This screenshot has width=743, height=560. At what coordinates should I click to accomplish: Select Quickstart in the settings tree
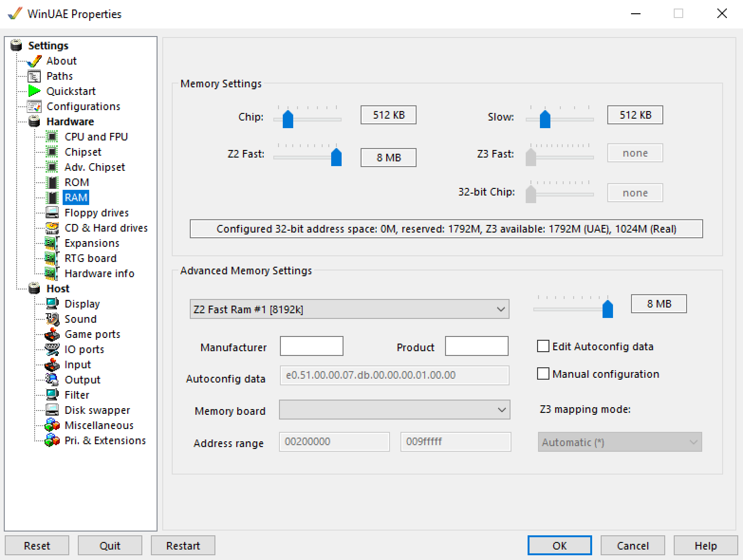tap(71, 91)
